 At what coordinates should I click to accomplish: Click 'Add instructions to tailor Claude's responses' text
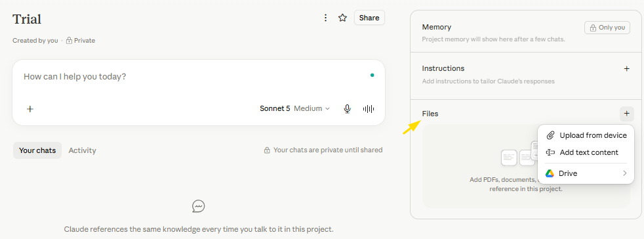[x=489, y=81]
